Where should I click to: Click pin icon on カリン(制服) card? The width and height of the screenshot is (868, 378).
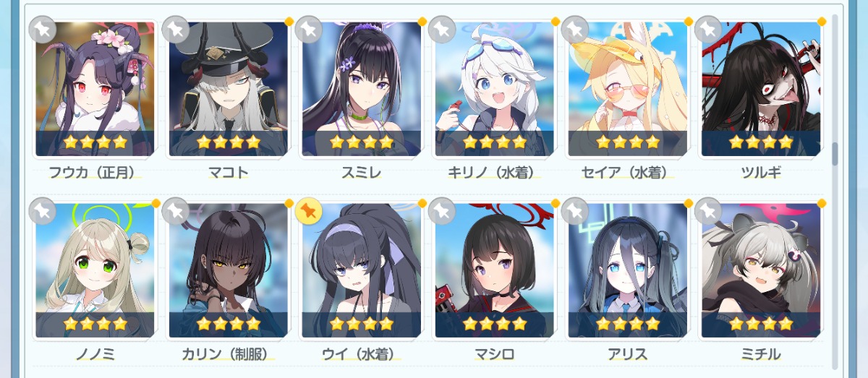pyautogui.click(x=176, y=212)
